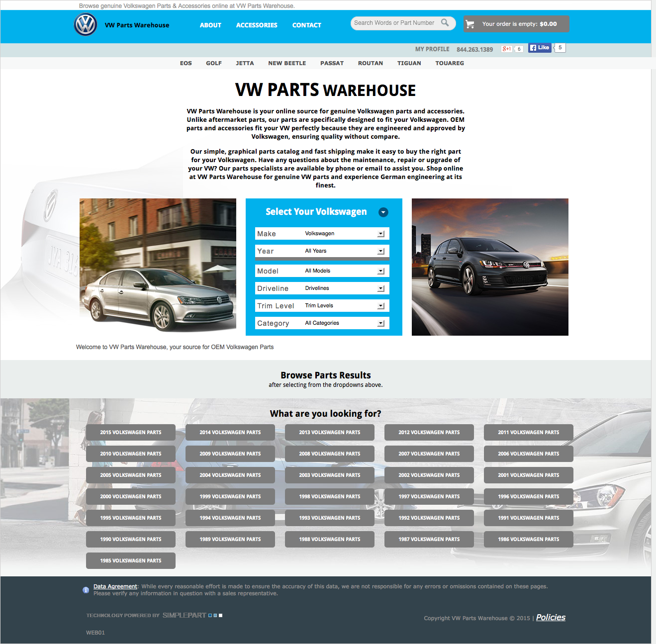Click the 2015 VOLKSWAGEN PARTS button

tap(130, 432)
